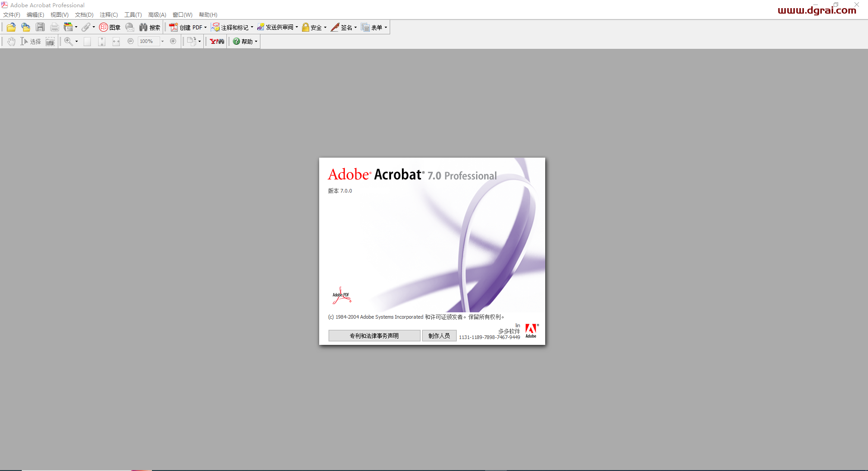Click the 创建 PDF icon

(174, 27)
